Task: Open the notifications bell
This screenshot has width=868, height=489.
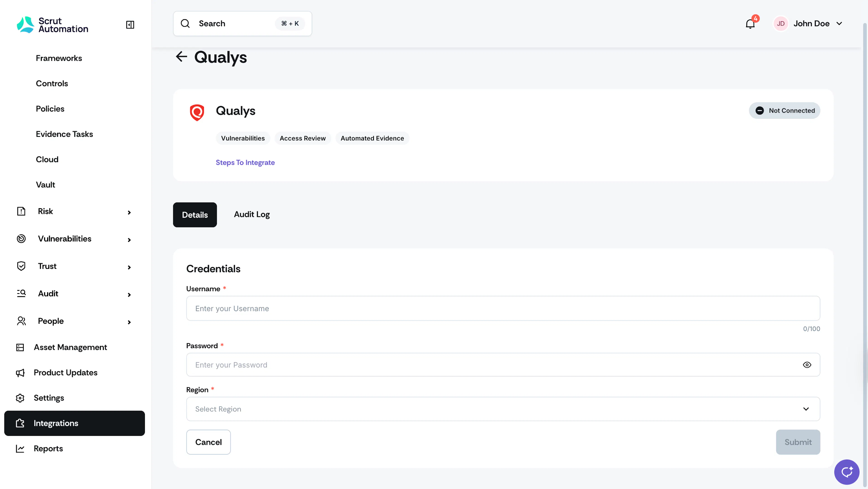Action: tap(750, 24)
